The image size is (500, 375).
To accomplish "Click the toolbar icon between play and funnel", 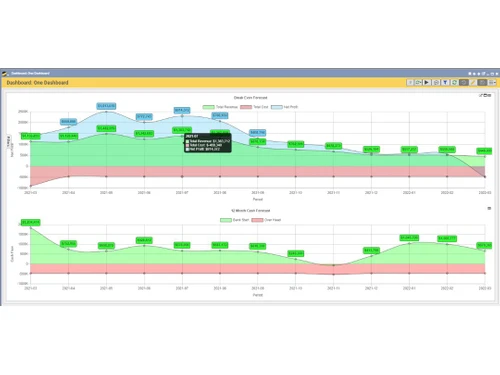I will (x=436, y=82).
